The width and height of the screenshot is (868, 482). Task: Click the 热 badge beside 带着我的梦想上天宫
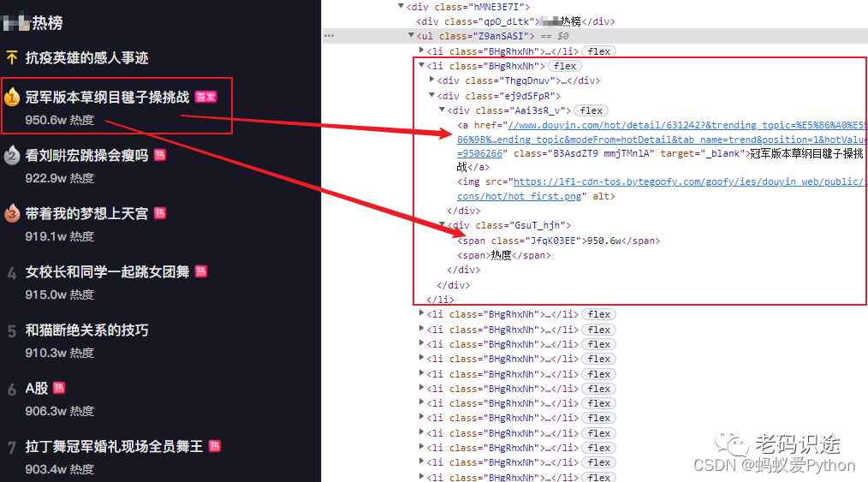(x=160, y=213)
